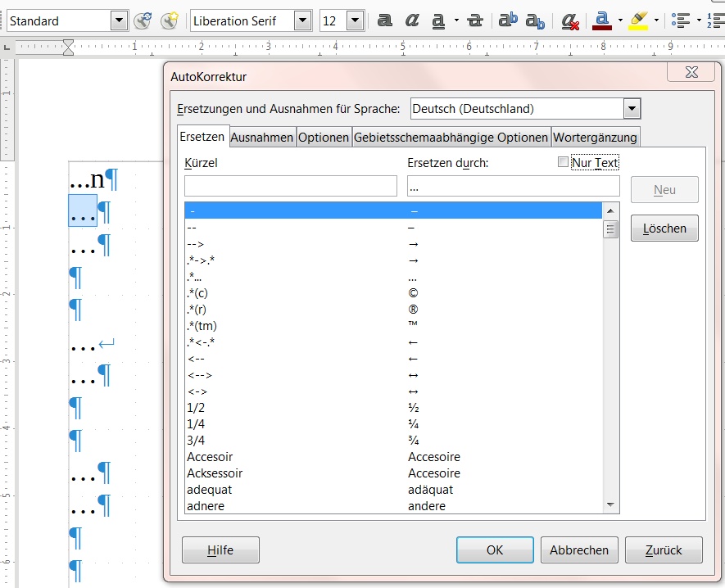The height and width of the screenshot is (588, 725).
Task: Toggle strikethrough formatting
Action: tap(474, 20)
